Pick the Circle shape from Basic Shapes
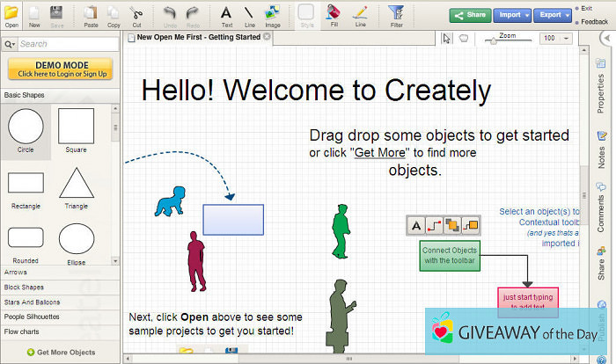The image size is (616, 364). tap(26, 128)
